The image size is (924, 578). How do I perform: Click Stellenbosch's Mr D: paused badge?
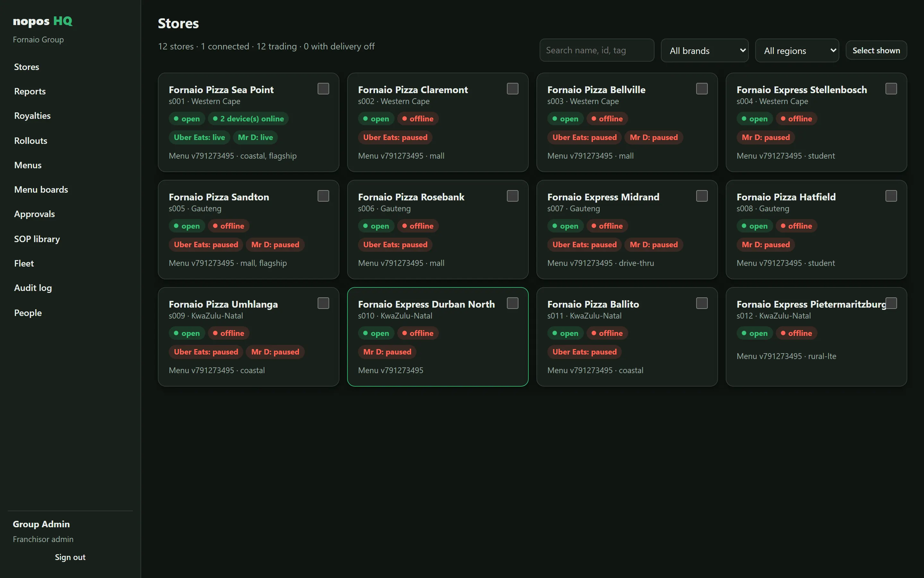click(766, 138)
